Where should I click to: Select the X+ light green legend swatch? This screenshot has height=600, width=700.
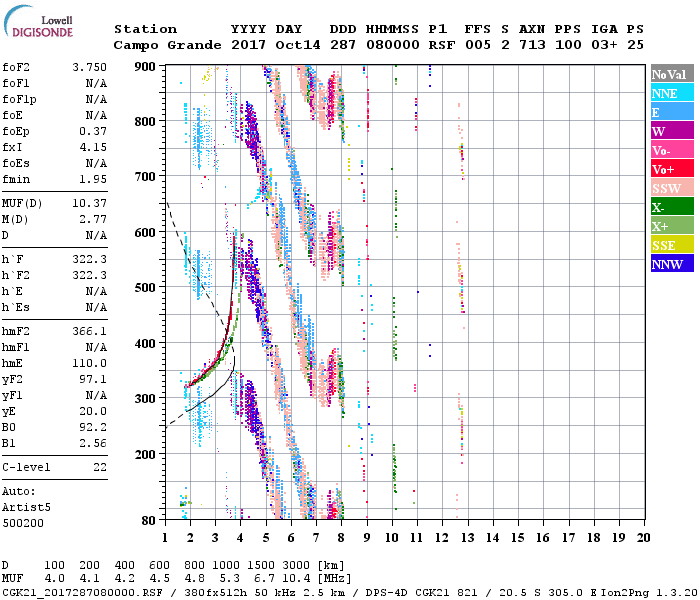tap(672, 226)
